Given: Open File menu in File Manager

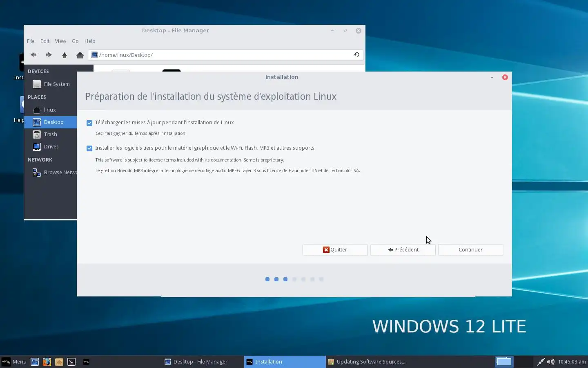Looking at the screenshot, I should (x=31, y=41).
